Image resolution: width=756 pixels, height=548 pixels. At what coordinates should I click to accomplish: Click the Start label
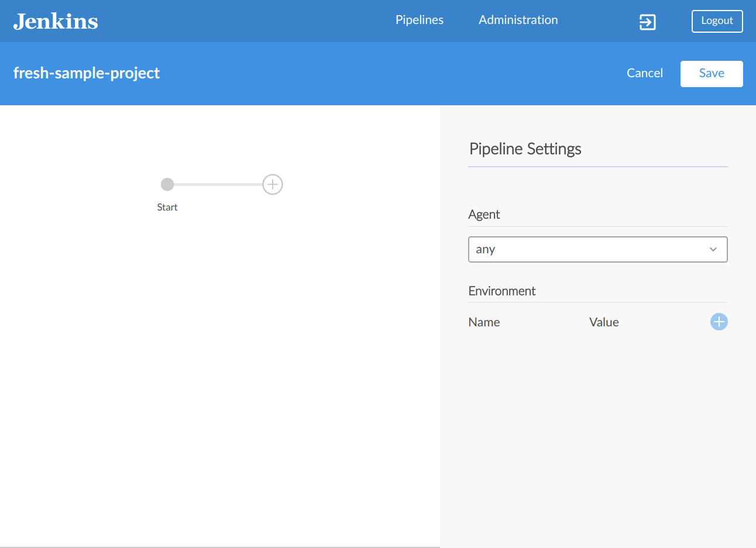(x=167, y=207)
